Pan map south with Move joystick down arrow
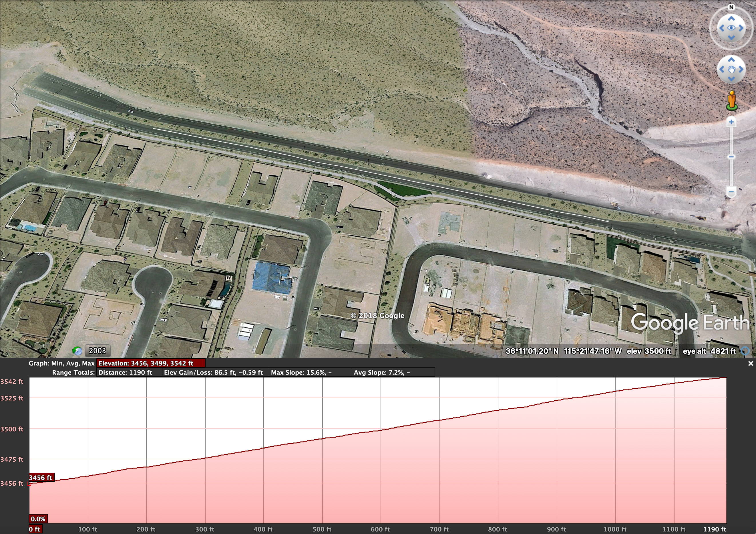Viewport: 756px width, 534px height. click(x=731, y=79)
